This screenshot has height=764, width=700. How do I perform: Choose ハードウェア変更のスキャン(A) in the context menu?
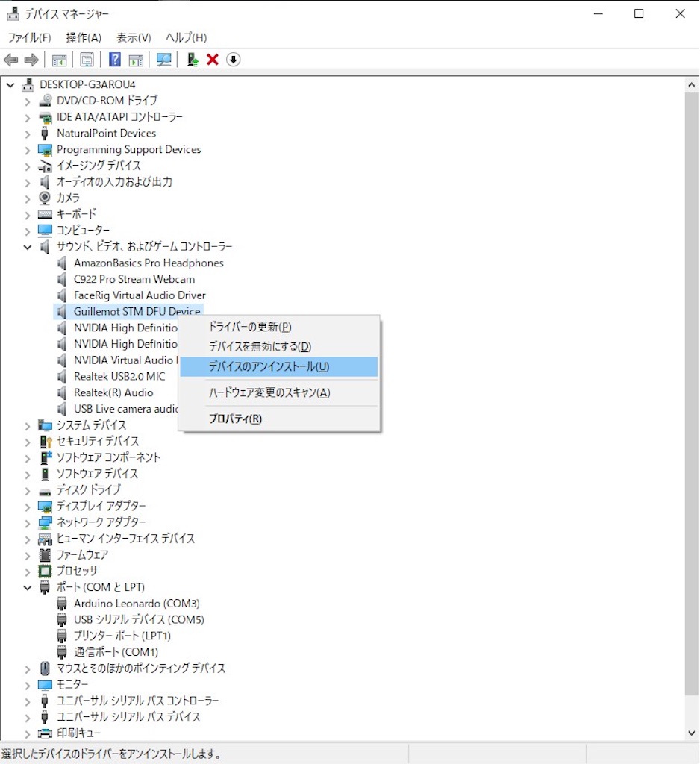click(279, 392)
